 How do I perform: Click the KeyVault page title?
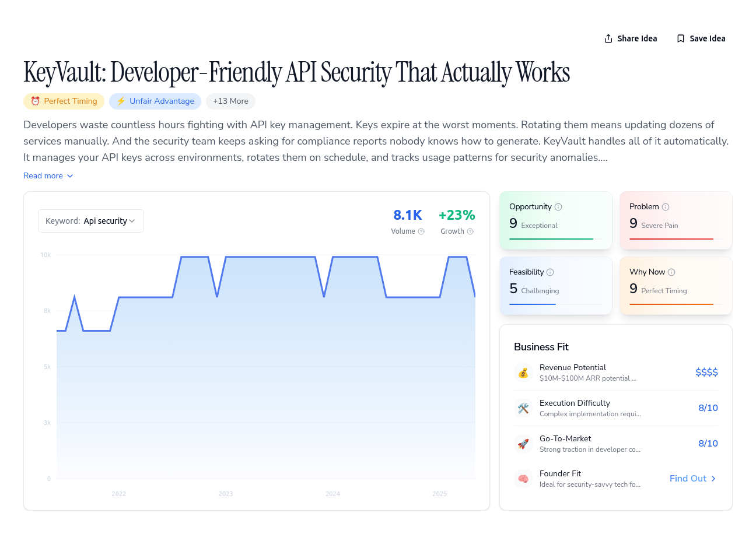(x=296, y=72)
